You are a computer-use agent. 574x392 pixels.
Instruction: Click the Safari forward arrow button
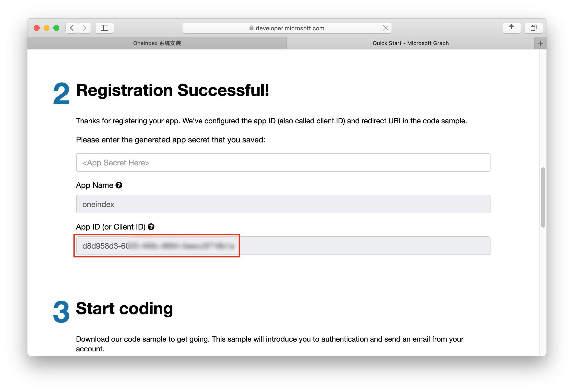(x=84, y=28)
